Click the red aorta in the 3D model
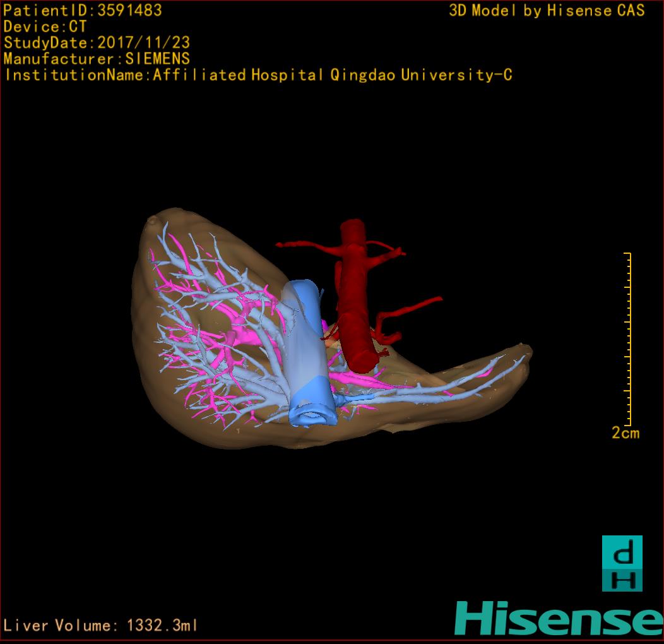 coord(355,297)
